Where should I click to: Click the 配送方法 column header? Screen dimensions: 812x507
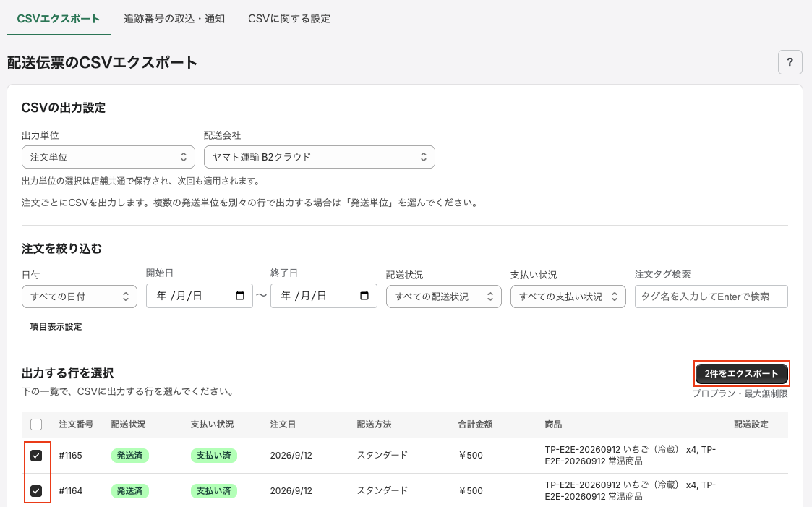coord(374,425)
